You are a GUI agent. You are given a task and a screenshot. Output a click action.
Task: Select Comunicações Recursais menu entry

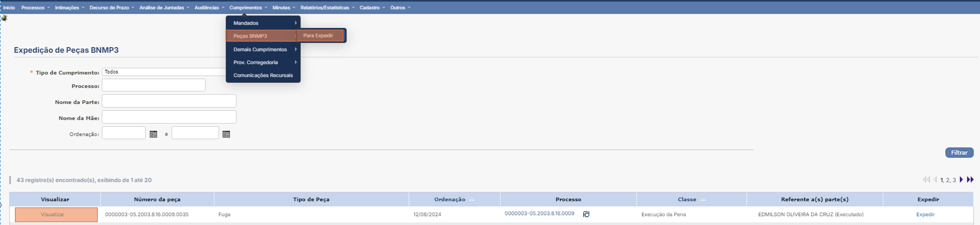coord(263,75)
